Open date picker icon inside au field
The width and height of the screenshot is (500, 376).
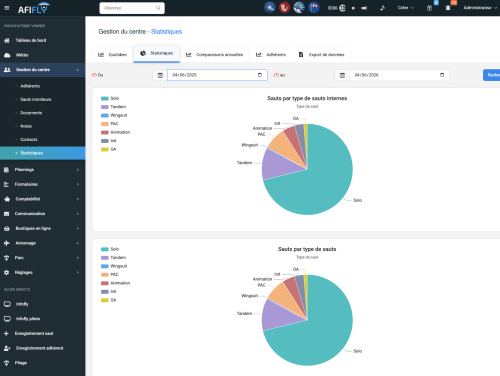pos(442,75)
